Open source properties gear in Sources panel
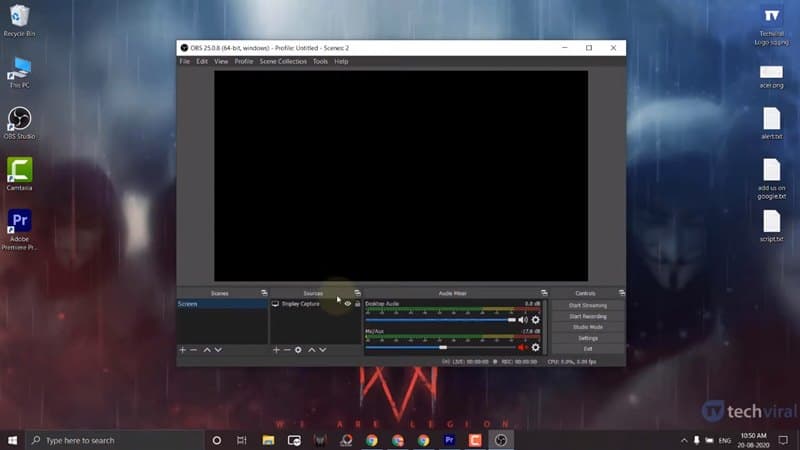The image size is (800, 450). pyautogui.click(x=298, y=350)
